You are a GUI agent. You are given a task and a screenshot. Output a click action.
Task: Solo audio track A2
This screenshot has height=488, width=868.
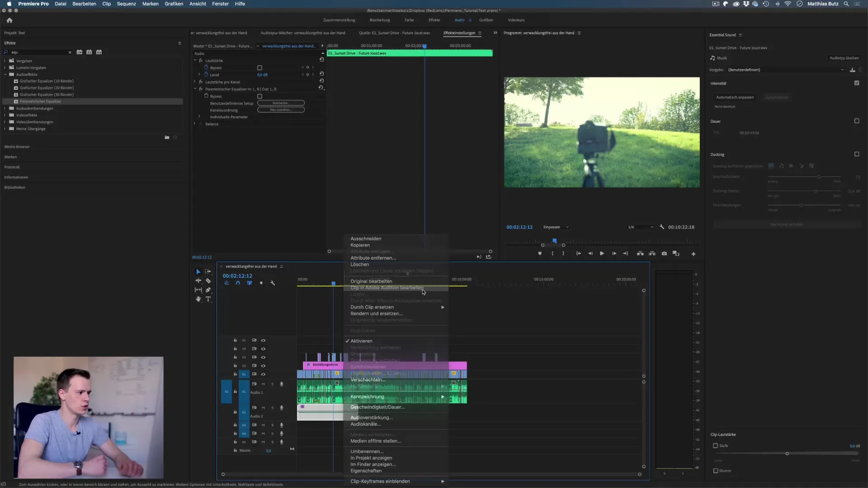pyautogui.click(x=272, y=408)
